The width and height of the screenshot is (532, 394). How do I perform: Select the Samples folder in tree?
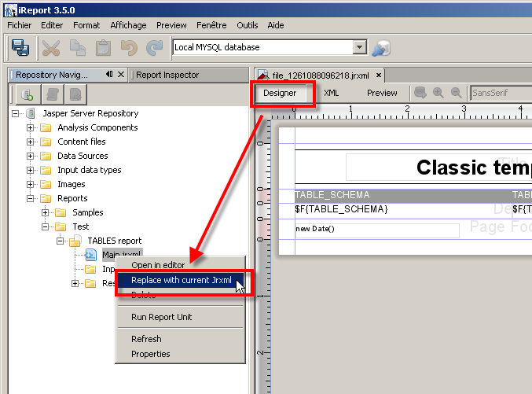click(87, 212)
